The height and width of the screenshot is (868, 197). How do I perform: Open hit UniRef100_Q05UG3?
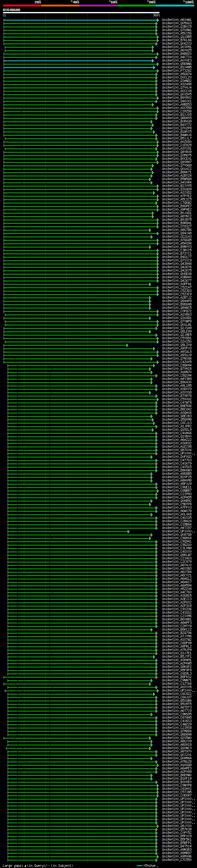(176, 23)
